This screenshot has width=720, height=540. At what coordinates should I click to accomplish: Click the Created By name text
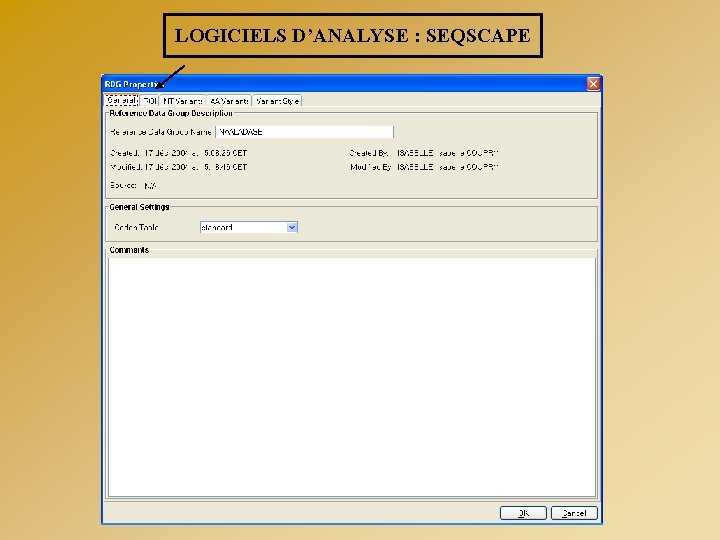448,153
